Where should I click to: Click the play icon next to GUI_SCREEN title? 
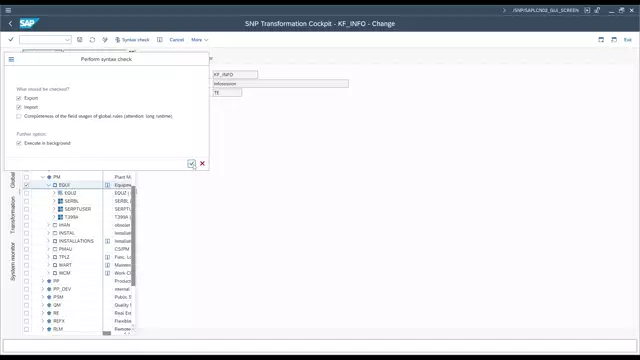[587, 10]
